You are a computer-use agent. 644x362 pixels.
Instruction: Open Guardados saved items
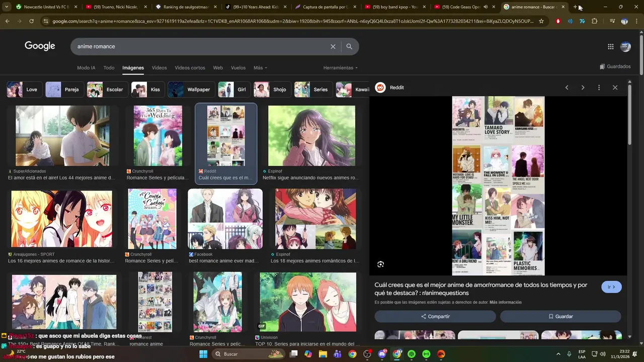(615, 66)
